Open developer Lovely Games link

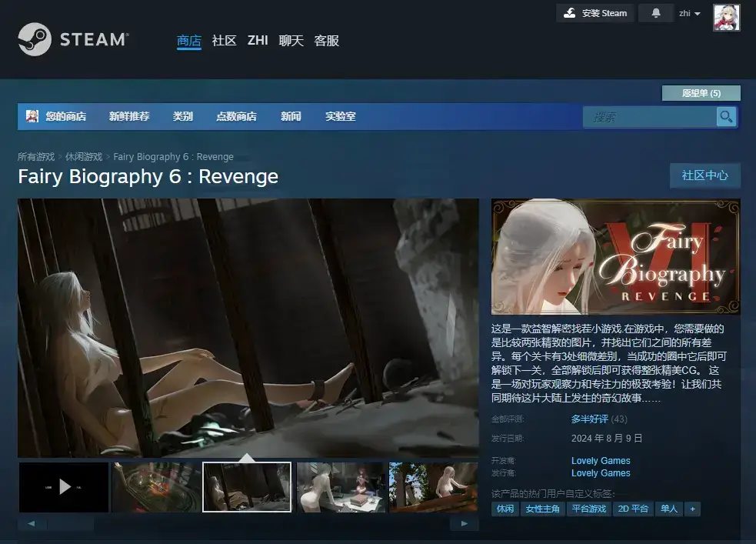coord(601,461)
